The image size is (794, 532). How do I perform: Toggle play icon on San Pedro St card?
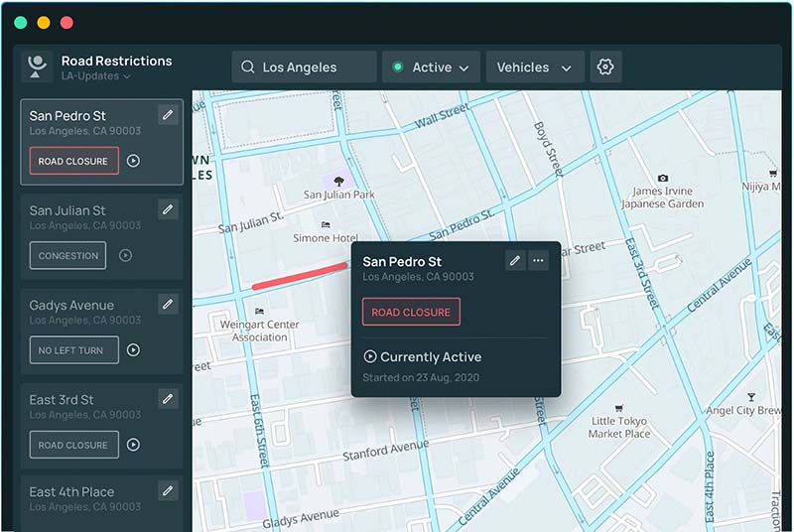click(133, 161)
